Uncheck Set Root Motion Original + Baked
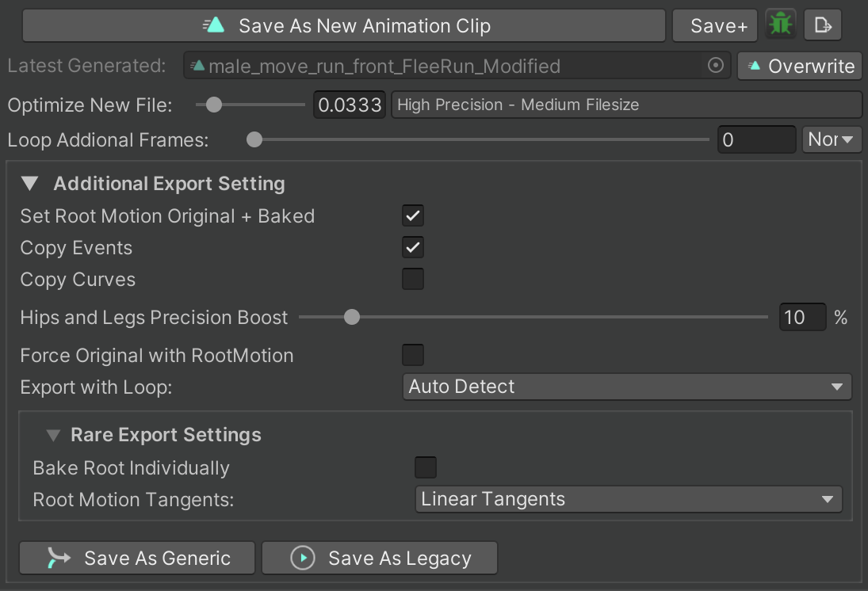This screenshot has height=591, width=868. [x=413, y=215]
